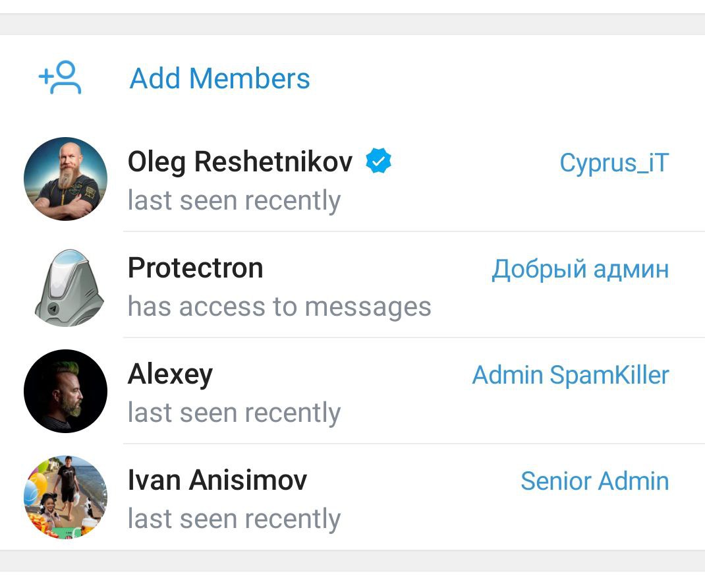
Task: Click the gray divider below Ivan Anisimov's row
Action: pyautogui.click(x=352, y=560)
